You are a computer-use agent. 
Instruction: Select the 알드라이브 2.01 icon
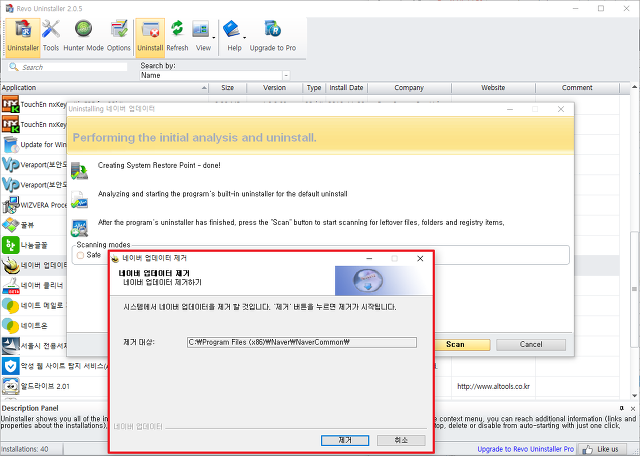pos(10,386)
